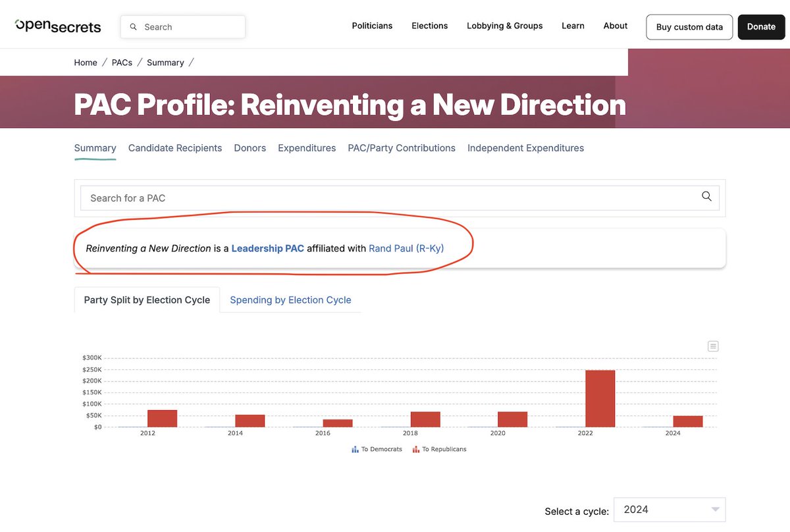Click the 2016 Republican bar

[x=337, y=423]
